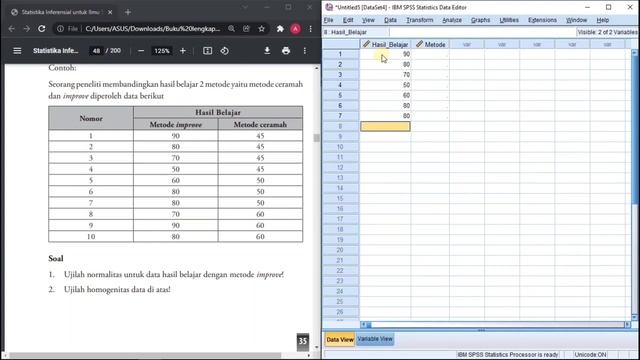This screenshot has width=640, height=360.
Task: Click the highlighted Hasil_Belajar cell in row 8
Action: (x=385, y=126)
